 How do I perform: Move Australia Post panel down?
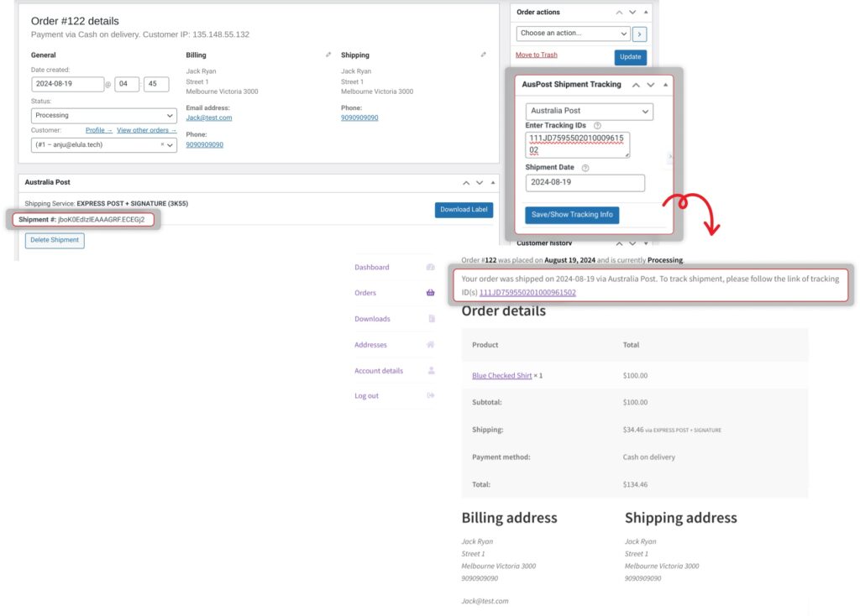tap(480, 182)
